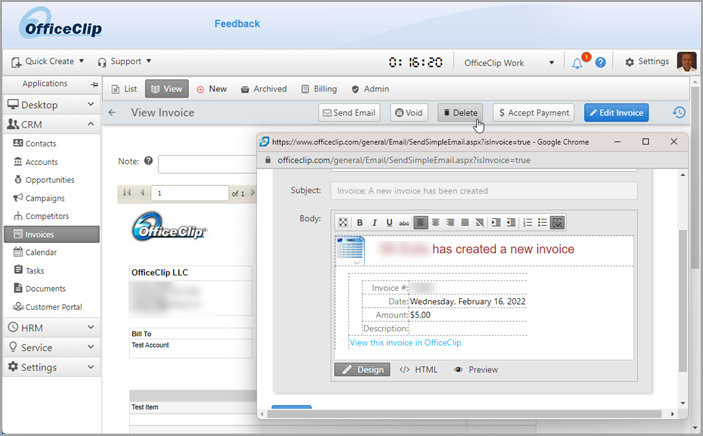The height and width of the screenshot is (436, 703).
Task: Click the invoice history clock icon
Action: click(x=679, y=112)
